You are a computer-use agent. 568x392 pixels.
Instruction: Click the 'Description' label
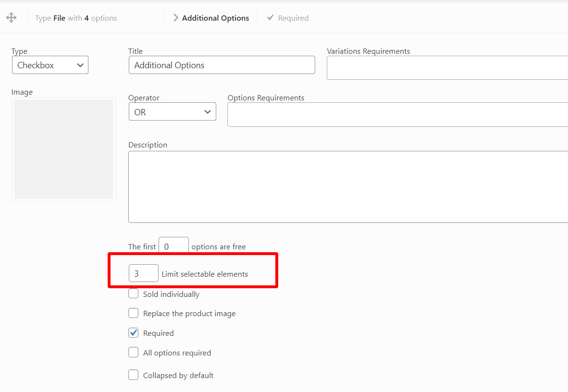[x=148, y=145]
